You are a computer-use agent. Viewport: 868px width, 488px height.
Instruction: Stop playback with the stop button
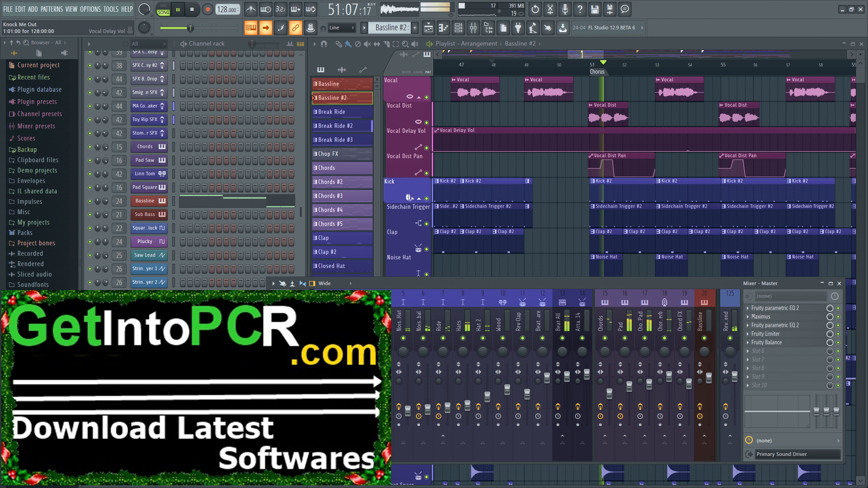click(192, 9)
